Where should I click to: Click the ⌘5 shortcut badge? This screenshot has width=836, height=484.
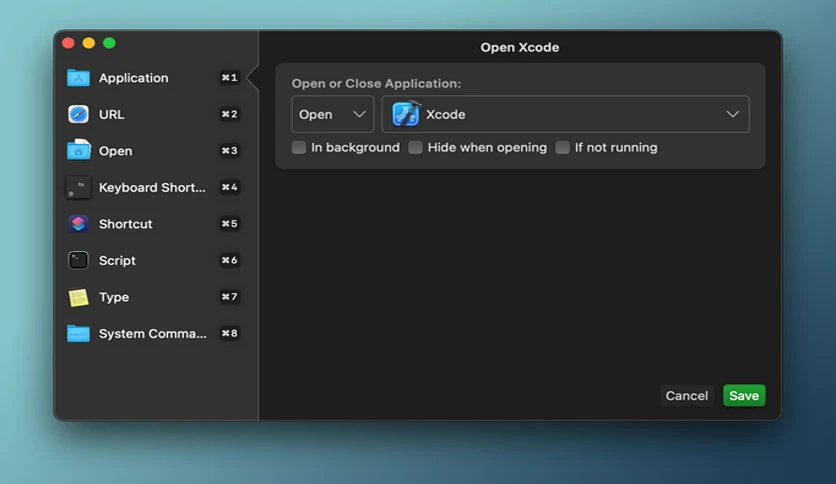[230, 224]
